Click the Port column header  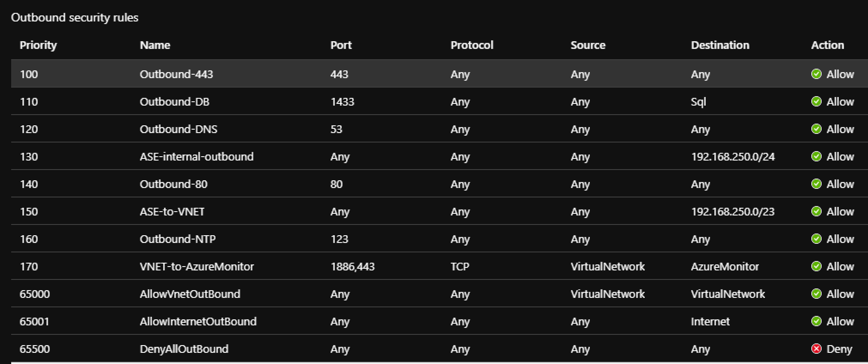point(341,45)
